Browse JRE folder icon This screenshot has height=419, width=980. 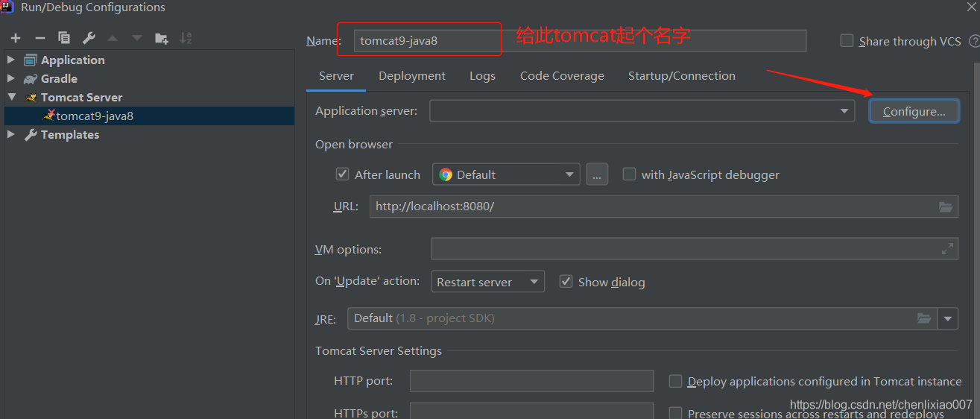[x=924, y=318]
